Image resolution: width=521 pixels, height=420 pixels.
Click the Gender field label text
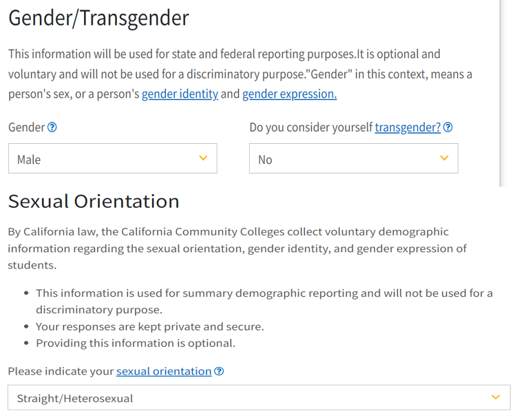point(27,127)
